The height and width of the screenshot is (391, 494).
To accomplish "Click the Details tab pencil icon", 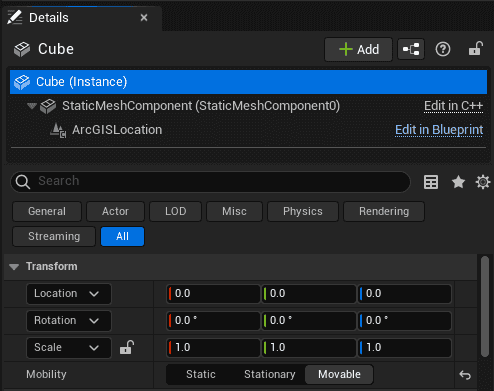I will [15, 17].
